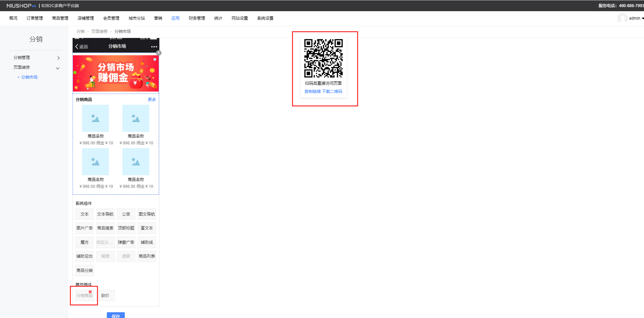Add the 文本导航 text navigation component
Viewport: 644px width, 318px height.
(105, 214)
